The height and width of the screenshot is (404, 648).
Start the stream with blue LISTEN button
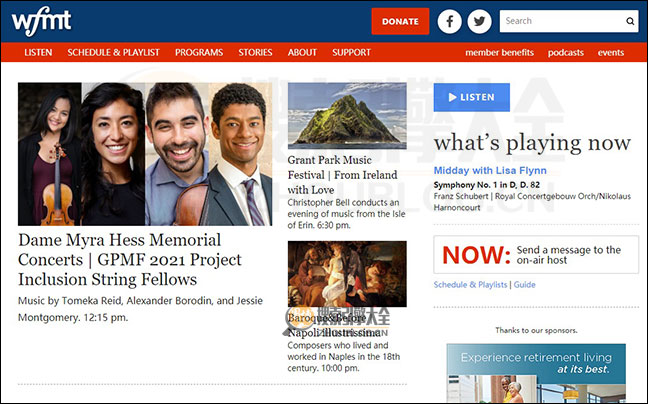(x=472, y=97)
